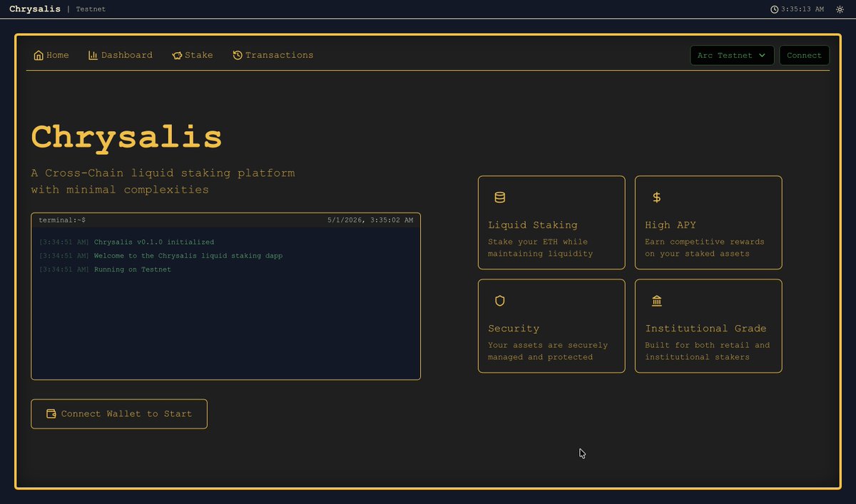
Task: Click the Connect button in header
Action: pos(804,56)
